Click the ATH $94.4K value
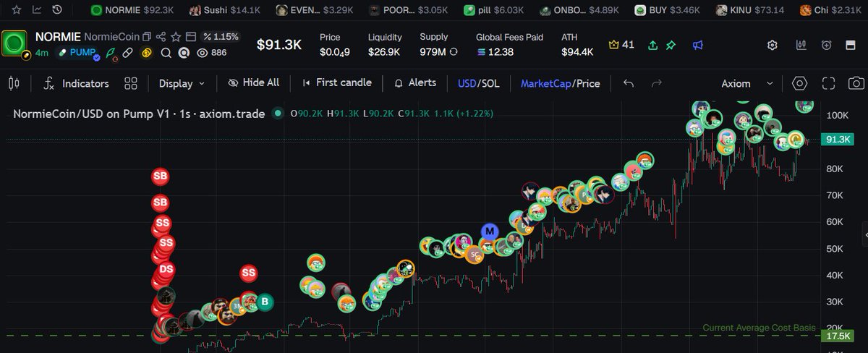 click(x=577, y=52)
